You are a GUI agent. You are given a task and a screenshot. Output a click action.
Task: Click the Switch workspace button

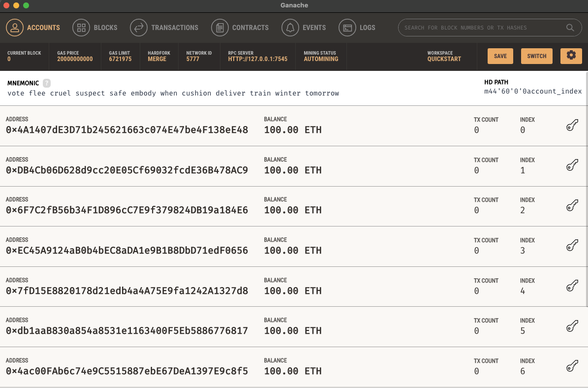pos(537,56)
